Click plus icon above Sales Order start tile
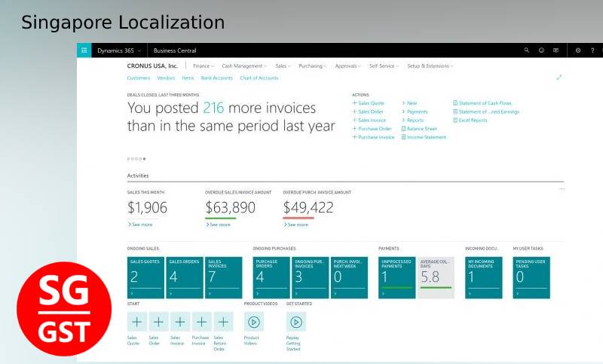 point(158,322)
